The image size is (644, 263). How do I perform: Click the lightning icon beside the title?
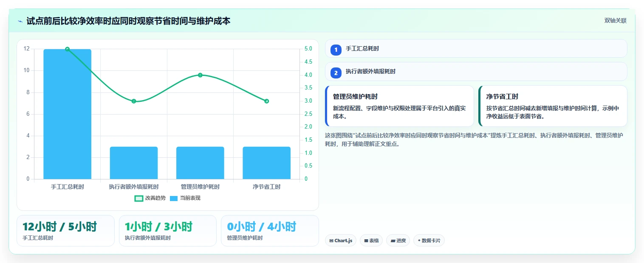click(x=20, y=21)
